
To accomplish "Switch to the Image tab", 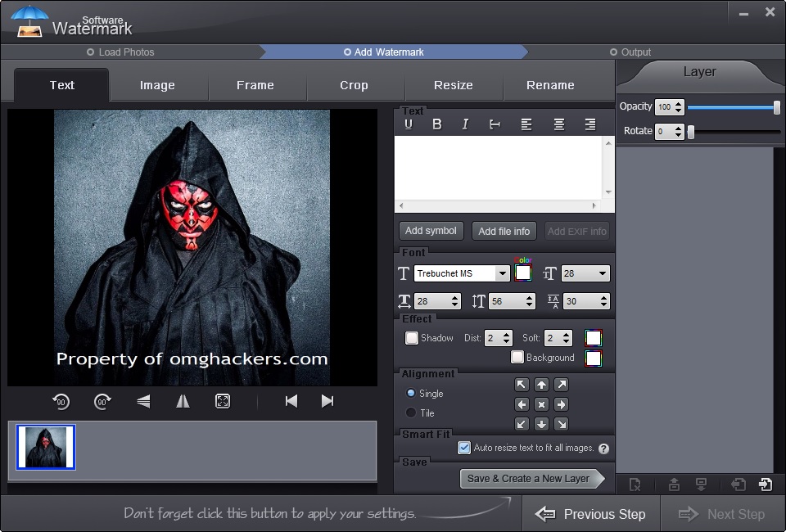I will (x=157, y=85).
